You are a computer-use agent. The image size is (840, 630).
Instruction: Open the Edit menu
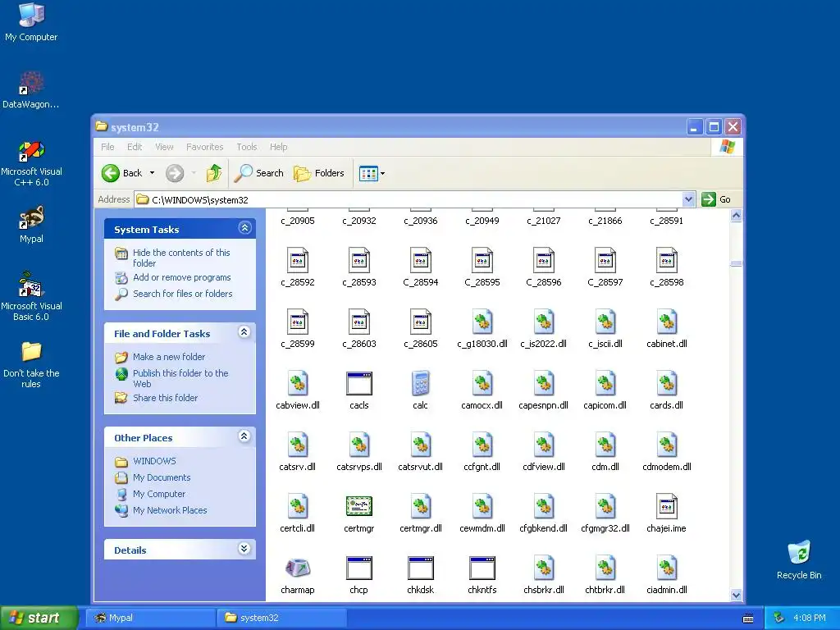[135, 147]
